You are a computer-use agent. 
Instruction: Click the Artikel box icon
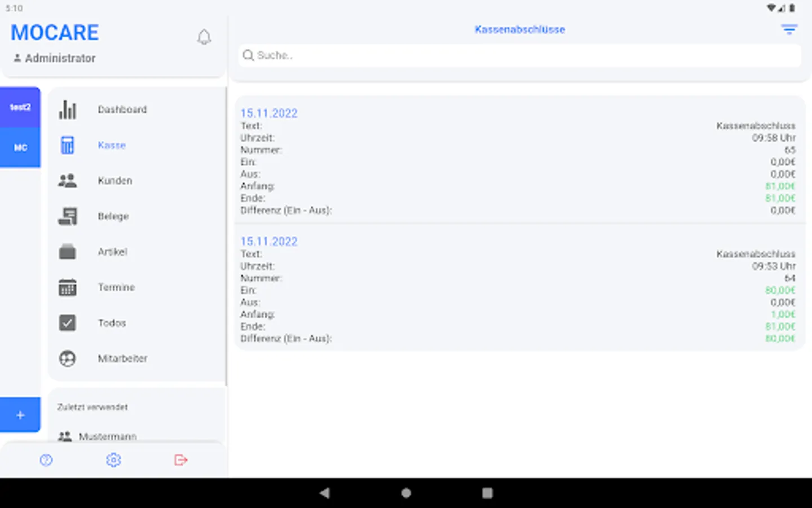point(68,252)
